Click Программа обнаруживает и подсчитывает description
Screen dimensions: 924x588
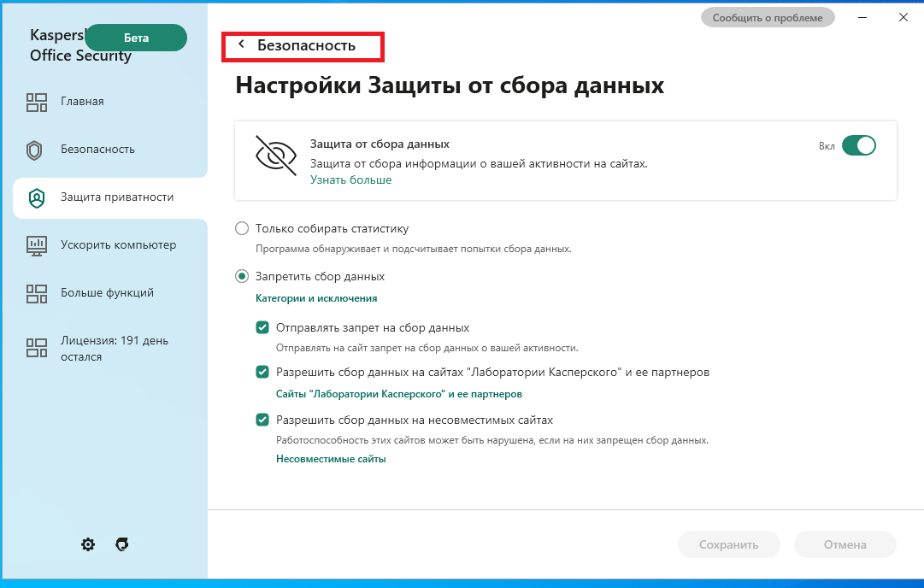pyautogui.click(x=413, y=249)
